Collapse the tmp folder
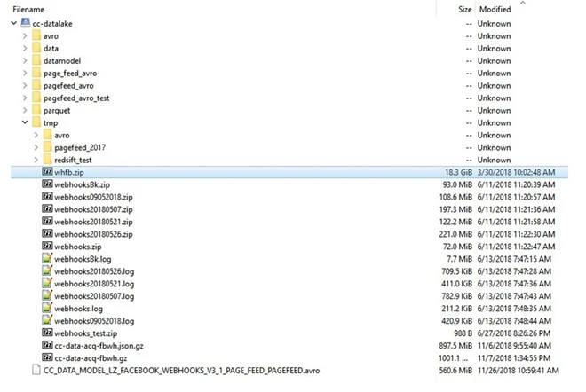586x392 pixels. [25, 123]
